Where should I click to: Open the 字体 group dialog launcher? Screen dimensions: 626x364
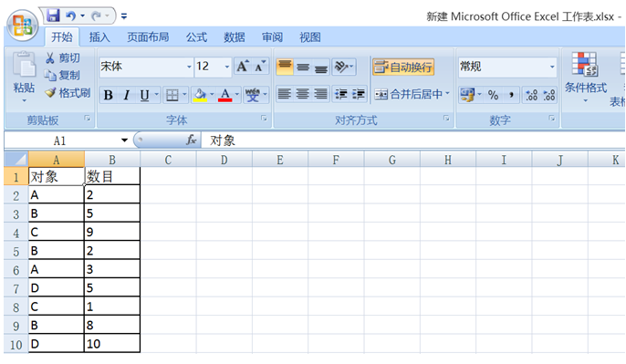tap(264, 119)
